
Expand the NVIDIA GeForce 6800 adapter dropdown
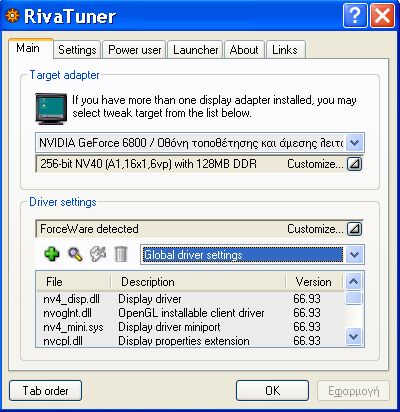[x=355, y=143]
